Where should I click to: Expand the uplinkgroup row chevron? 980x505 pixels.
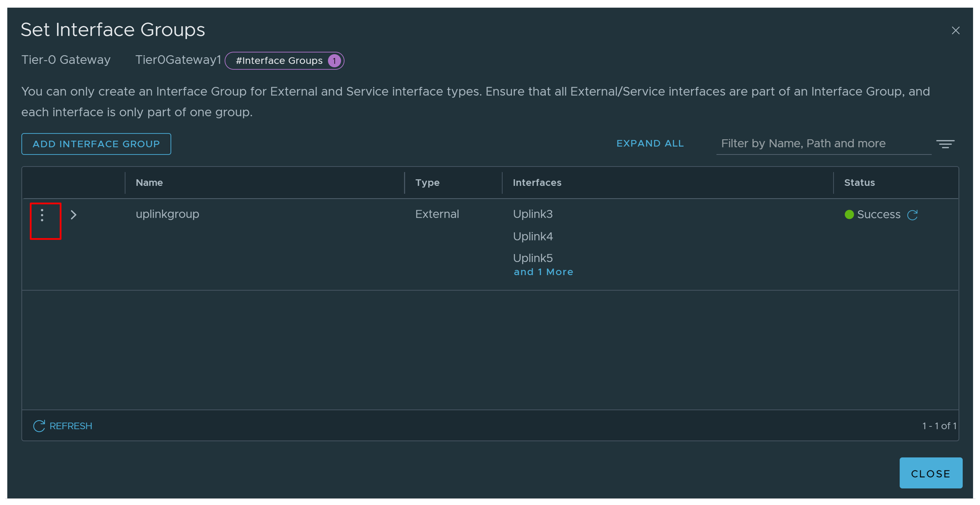73,215
